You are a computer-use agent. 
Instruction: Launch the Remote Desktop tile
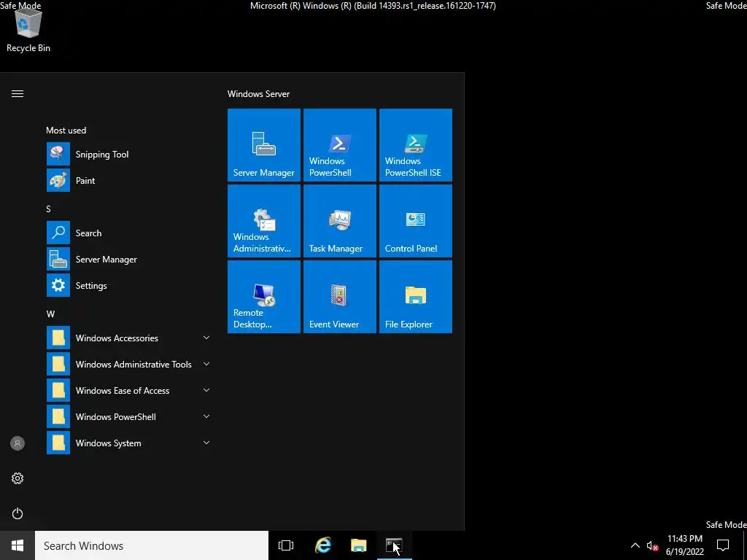point(264,297)
